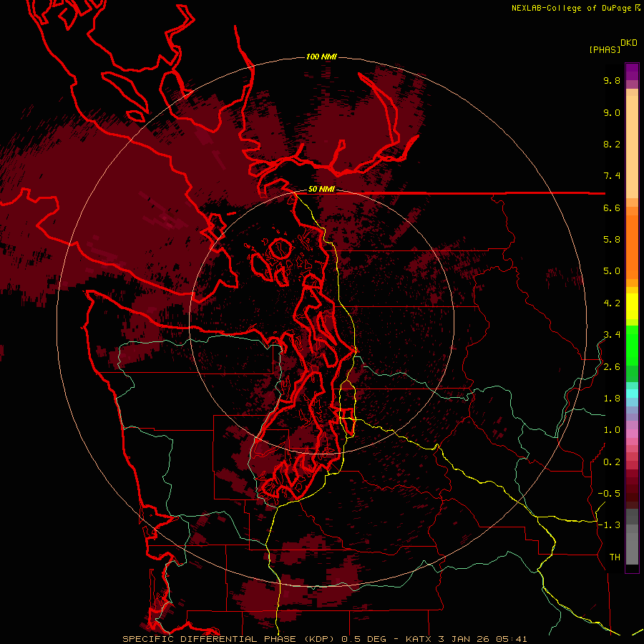This screenshot has height=644, width=644.
Task: Click the cyan segment of the color bar
Action: point(632,393)
